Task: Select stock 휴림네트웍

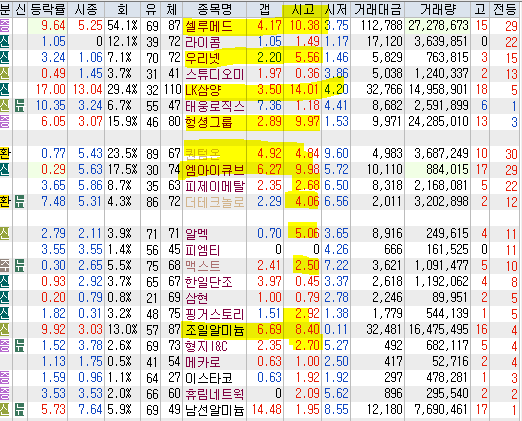Action: point(215,394)
